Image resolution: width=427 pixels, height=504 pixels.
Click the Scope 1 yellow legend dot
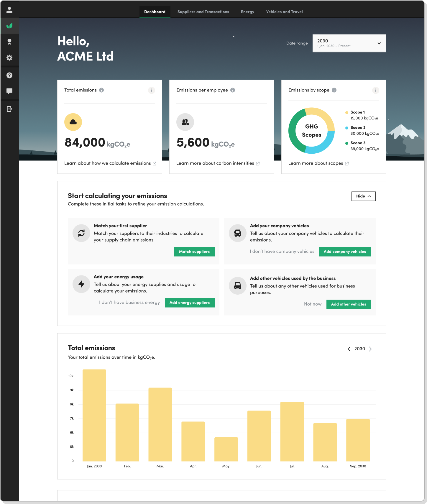pos(347,113)
